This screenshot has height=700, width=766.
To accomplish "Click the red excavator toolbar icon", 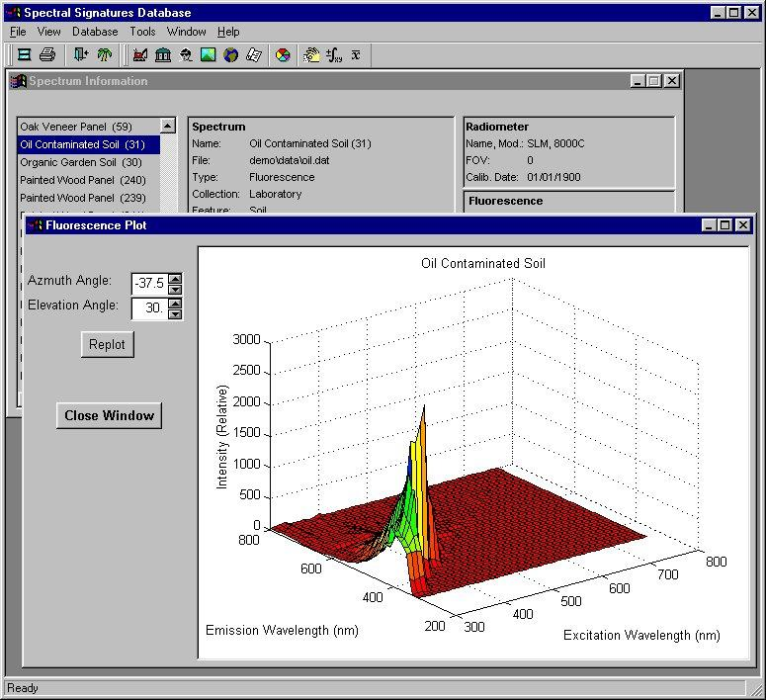I will (139, 55).
